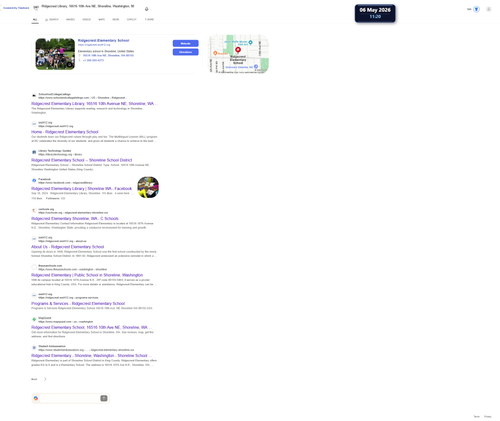Click the Student Ambassadors favicon
This screenshot has height=421, width=500.
(x=34, y=348)
